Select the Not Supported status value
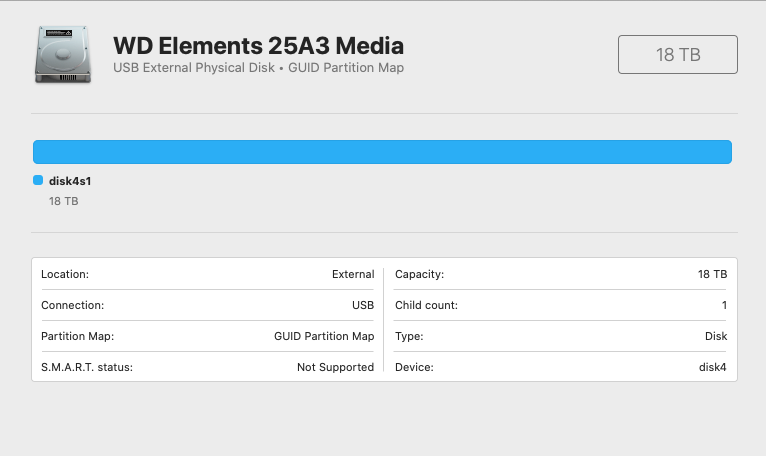Image resolution: width=766 pixels, height=456 pixels. coord(335,367)
